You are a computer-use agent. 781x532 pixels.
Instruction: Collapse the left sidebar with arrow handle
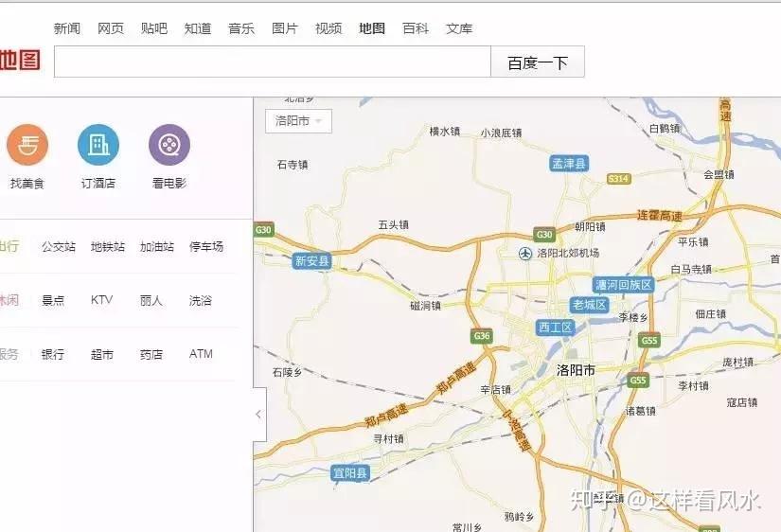[259, 414]
